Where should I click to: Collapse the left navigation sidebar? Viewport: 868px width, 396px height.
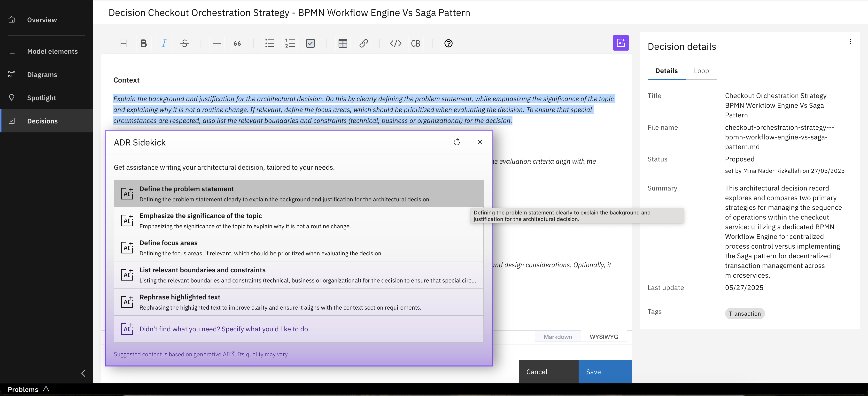[83, 373]
